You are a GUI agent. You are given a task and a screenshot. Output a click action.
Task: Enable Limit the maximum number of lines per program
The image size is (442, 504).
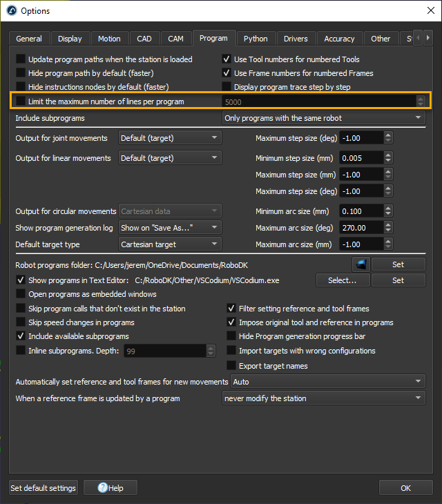coord(21,101)
